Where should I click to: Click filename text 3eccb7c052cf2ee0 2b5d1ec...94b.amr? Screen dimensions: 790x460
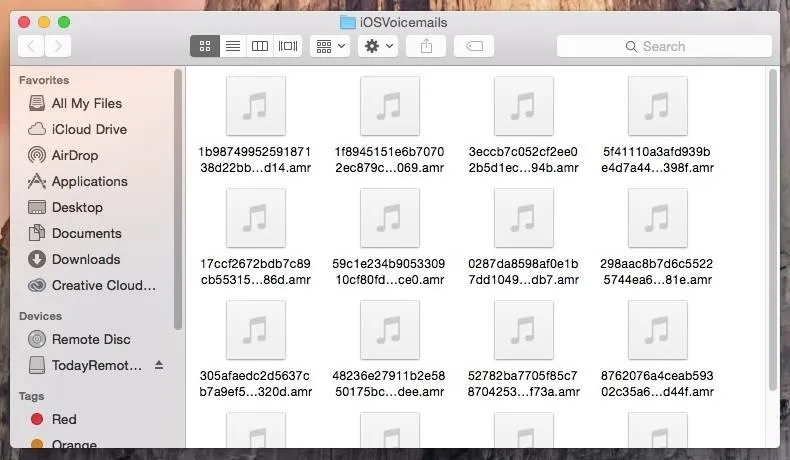(x=523, y=160)
